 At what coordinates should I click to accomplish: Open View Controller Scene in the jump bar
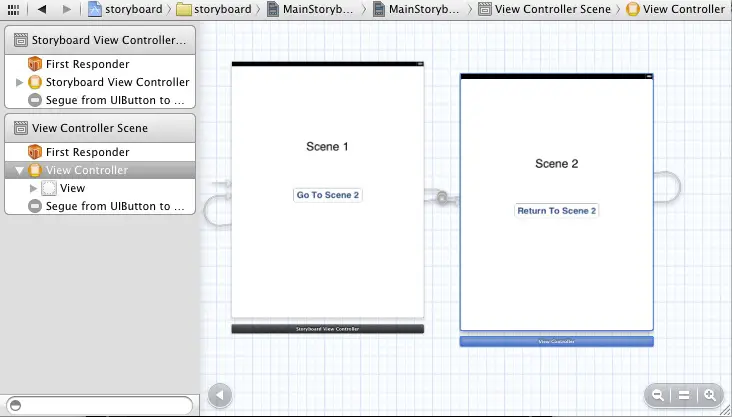(x=544, y=9)
